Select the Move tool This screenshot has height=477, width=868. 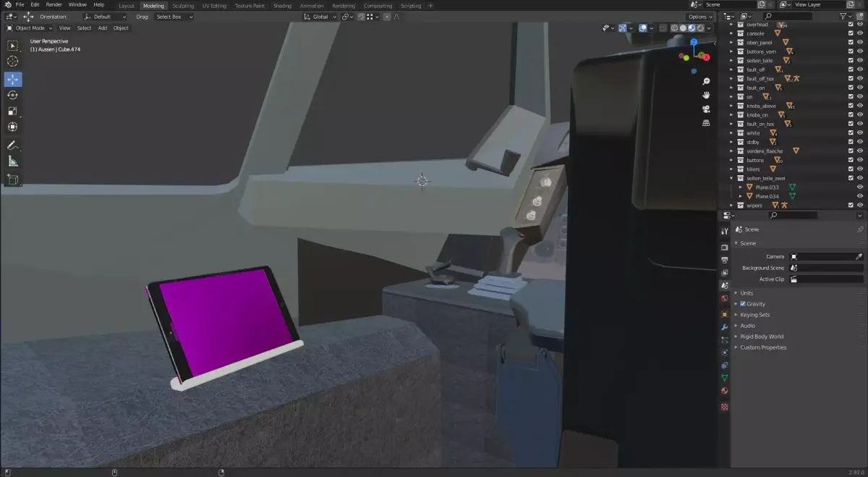tap(13, 79)
